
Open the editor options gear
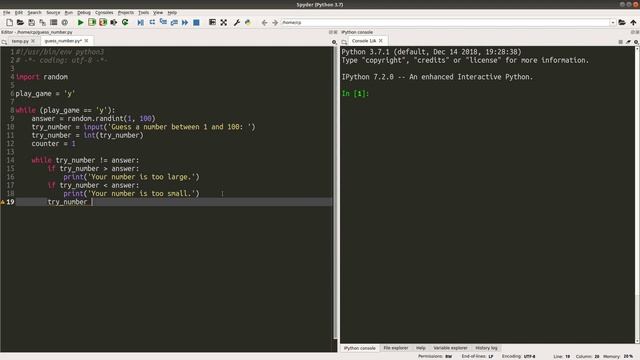pyautogui.click(x=334, y=42)
